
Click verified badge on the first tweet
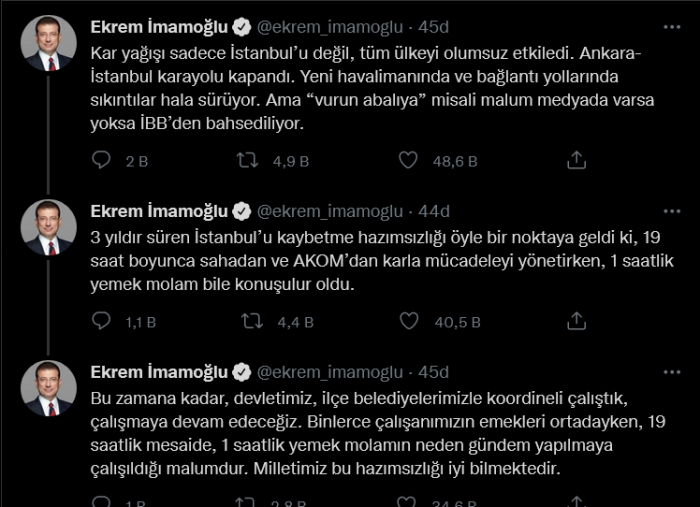pyautogui.click(x=241, y=25)
